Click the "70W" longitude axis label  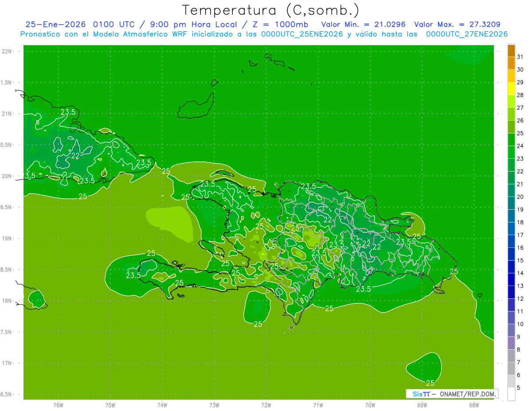370,405
